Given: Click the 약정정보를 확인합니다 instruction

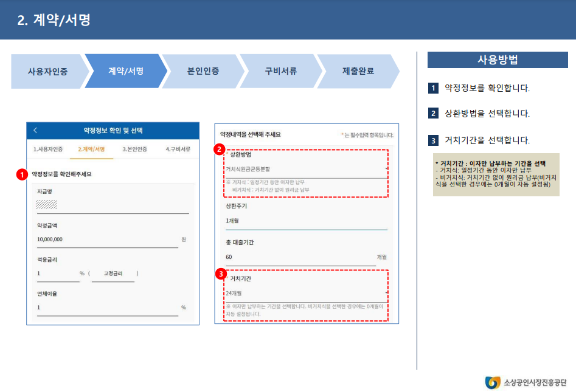Looking at the screenshot, I should [x=487, y=88].
